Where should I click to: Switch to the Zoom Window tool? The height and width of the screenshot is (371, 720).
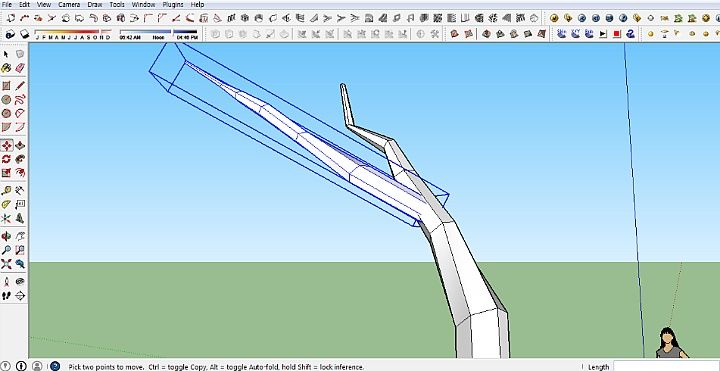(20, 250)
